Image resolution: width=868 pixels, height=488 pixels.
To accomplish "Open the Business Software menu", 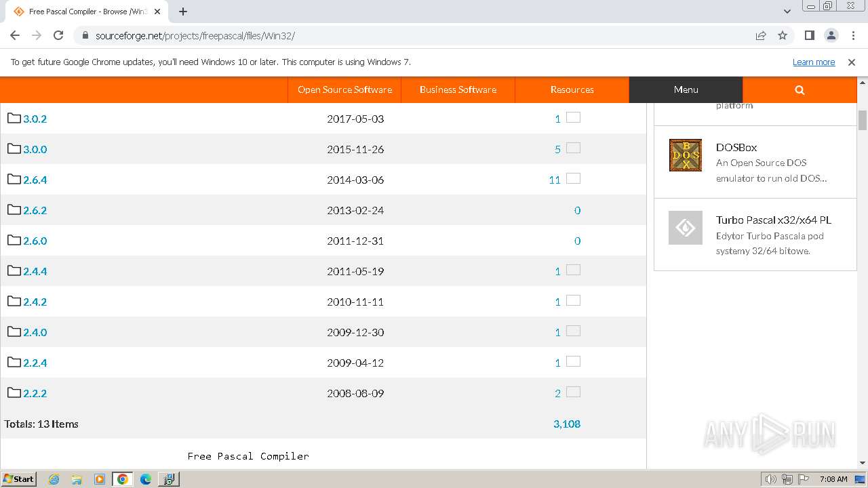I will click(x=458, y=89).
